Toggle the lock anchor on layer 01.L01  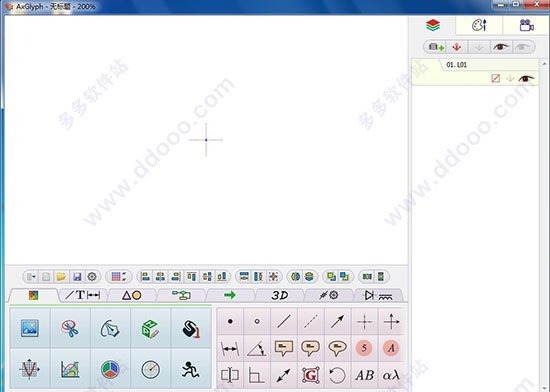510,79
